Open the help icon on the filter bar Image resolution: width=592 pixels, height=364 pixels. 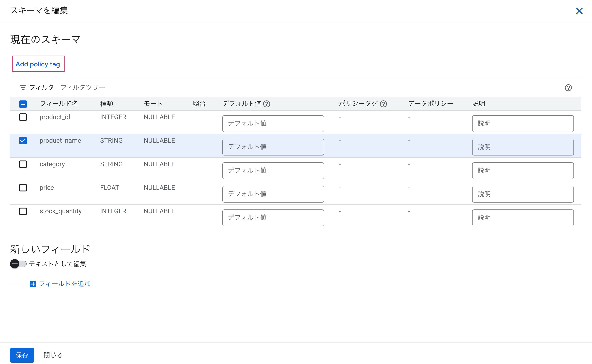(x=568, y=88)
